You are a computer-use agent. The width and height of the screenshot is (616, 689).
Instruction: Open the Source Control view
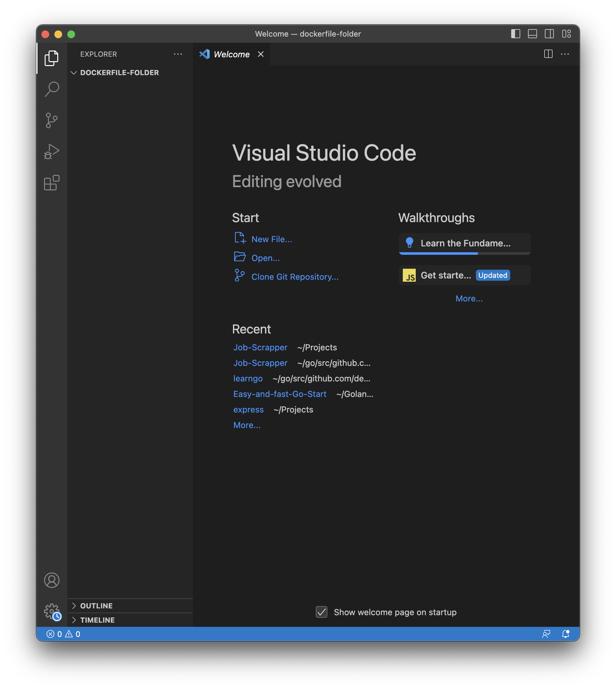pyautogui.click(x=51, y=120)
